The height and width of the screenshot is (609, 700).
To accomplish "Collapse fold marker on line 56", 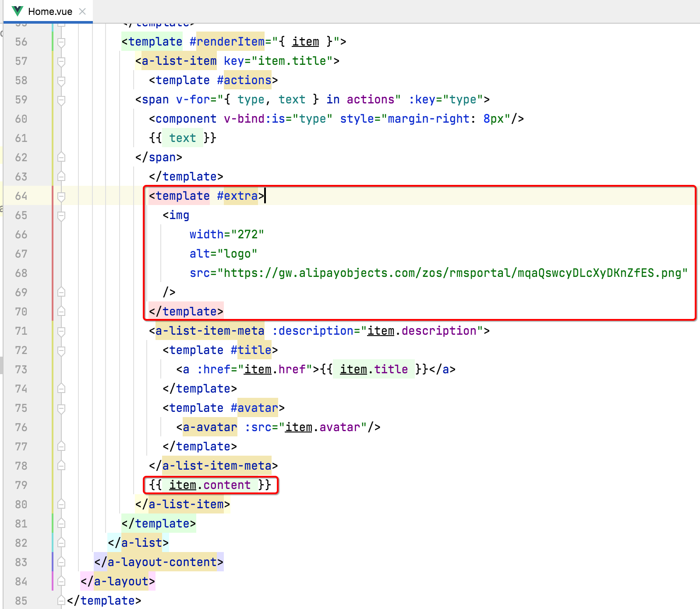I will click(x=61, y=42).
